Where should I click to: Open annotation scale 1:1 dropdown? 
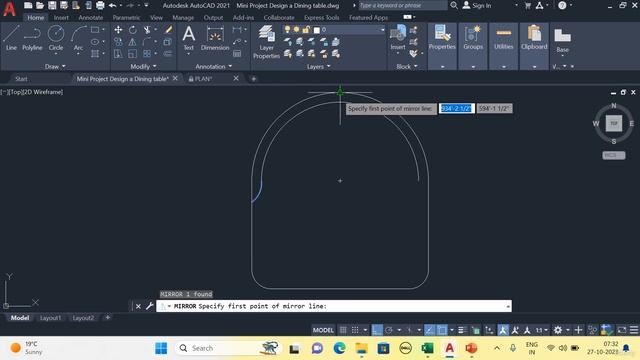click(542, 330)
